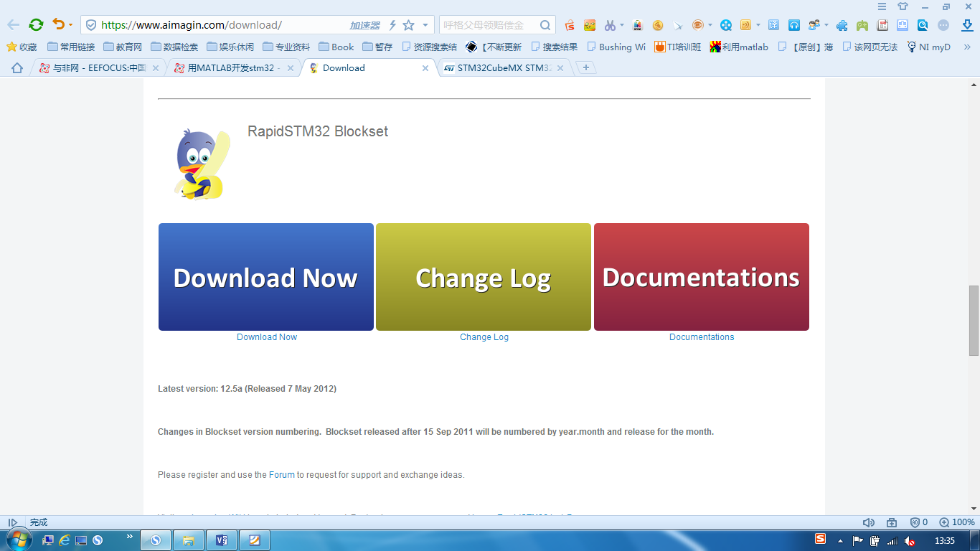Open the Bushing Wi bookmark

616,47
